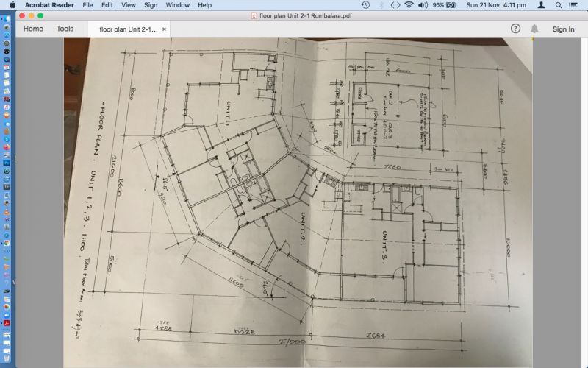This screenshot has height=368, width=588.
Task: Close the floor plan Unit 2-1 tab
Action: coord(164,29)
